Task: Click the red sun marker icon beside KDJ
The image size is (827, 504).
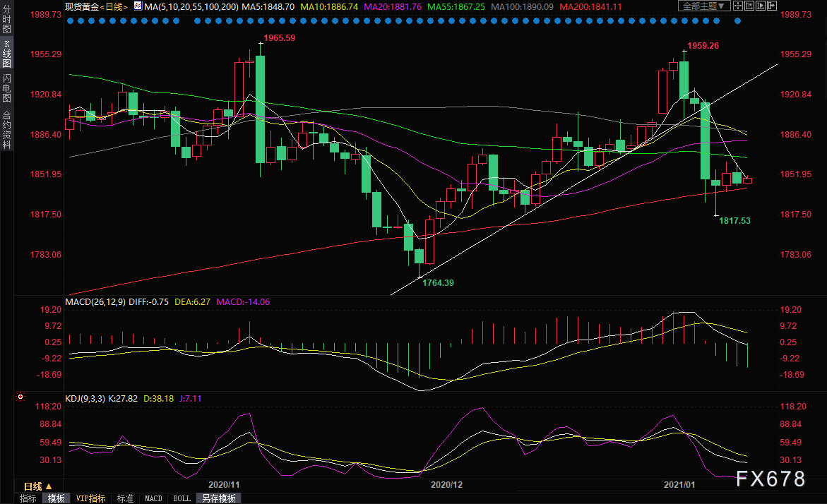Action: tap(19, 397)
